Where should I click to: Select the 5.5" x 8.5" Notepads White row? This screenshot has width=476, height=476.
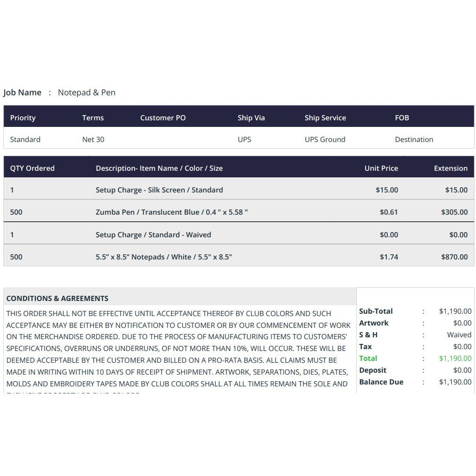[239, 257]
